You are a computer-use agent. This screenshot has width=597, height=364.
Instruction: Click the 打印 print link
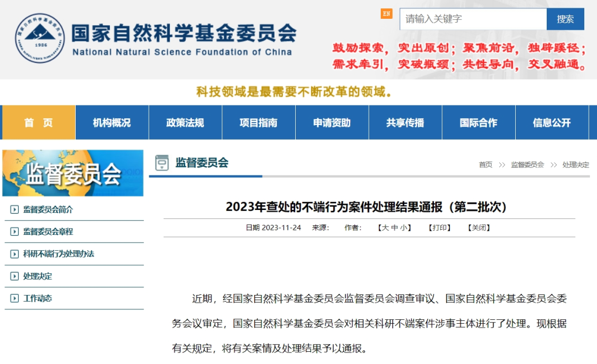point(441,228)
